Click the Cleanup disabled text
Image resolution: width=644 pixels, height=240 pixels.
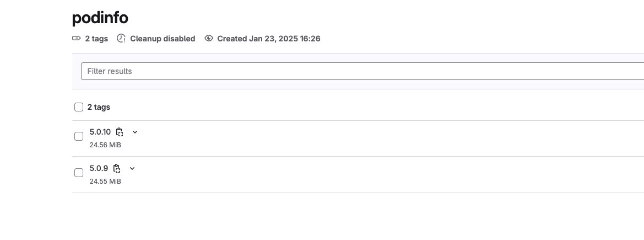pyautogui.click(x=163, y=39)
